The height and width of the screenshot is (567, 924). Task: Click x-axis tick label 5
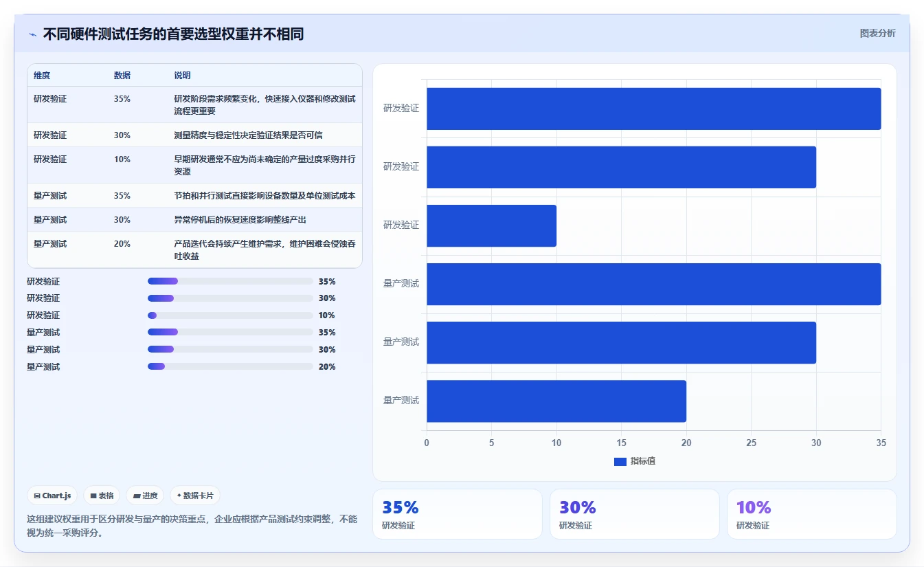pos(491,443)
